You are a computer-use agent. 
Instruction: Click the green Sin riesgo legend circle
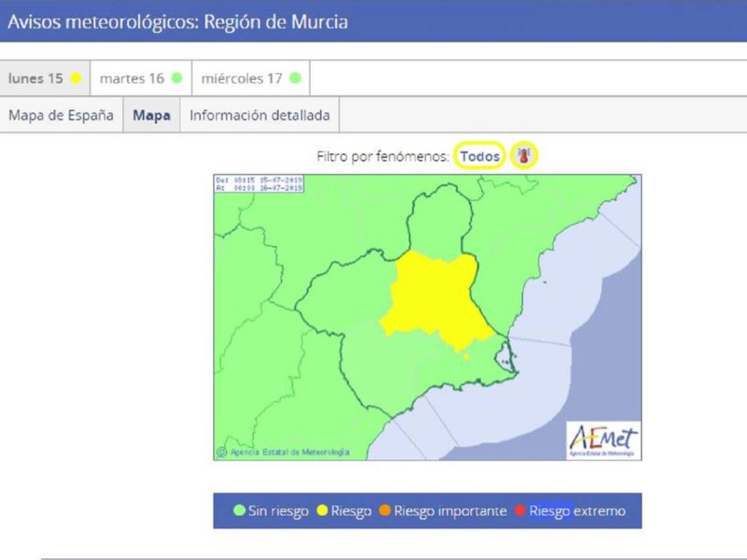coord(239,511)
